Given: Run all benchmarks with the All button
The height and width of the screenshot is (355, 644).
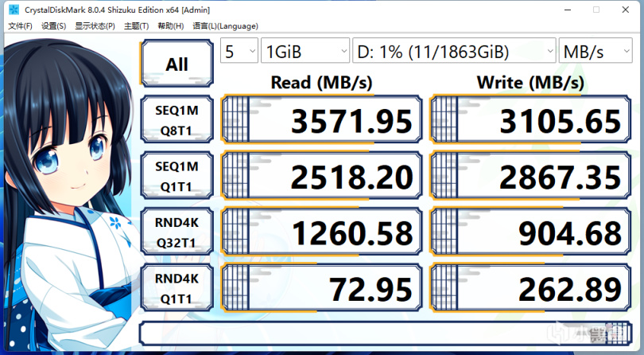Looking at the screenshot, I should tap(177, 64).
